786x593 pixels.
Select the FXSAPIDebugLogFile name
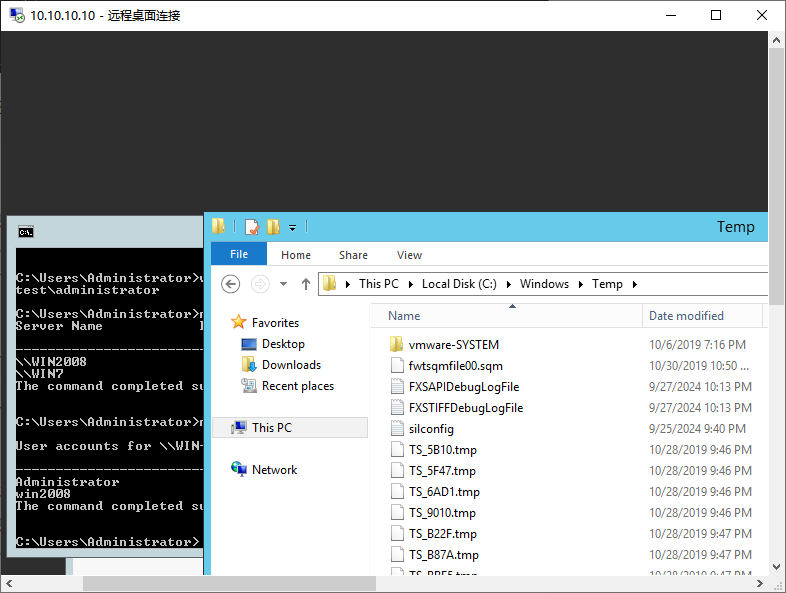click(x=464, y=387)
